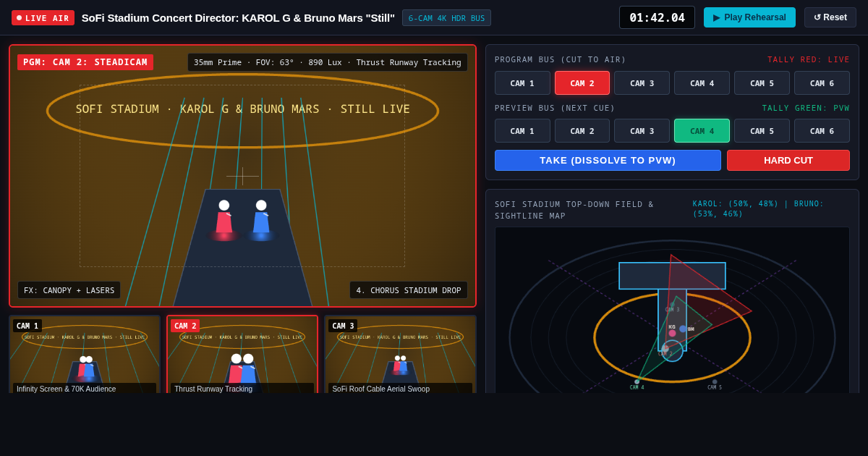Select the CAM 2 dot on sightline map

[x=665, y=349]
